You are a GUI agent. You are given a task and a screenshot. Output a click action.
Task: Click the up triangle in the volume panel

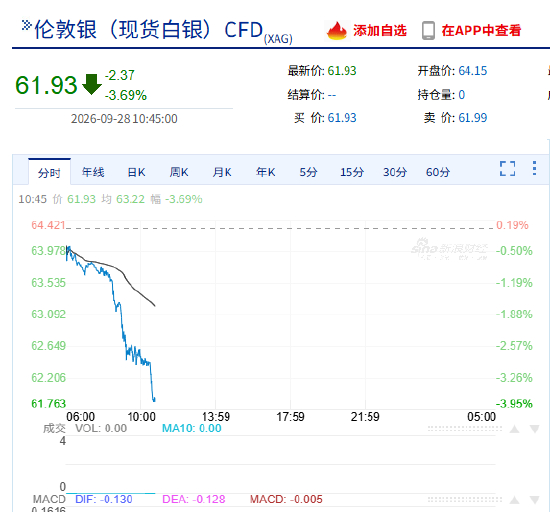[515, 429]
